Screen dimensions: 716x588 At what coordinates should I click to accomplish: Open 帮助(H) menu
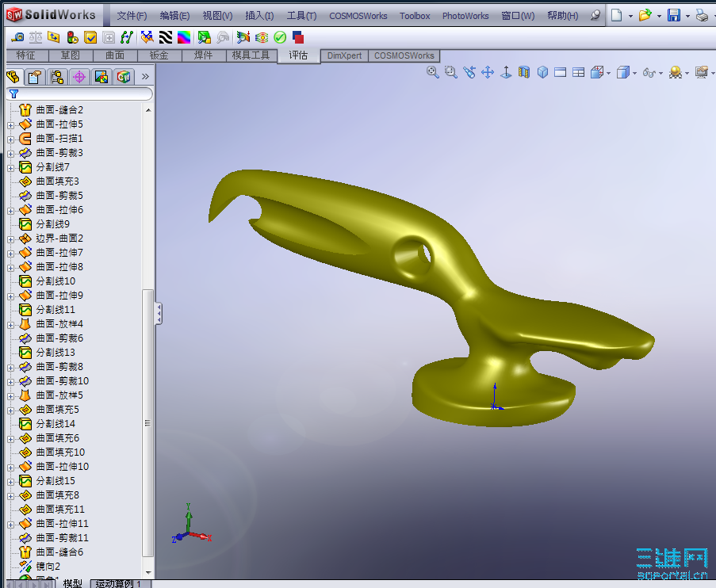[563, 16]
